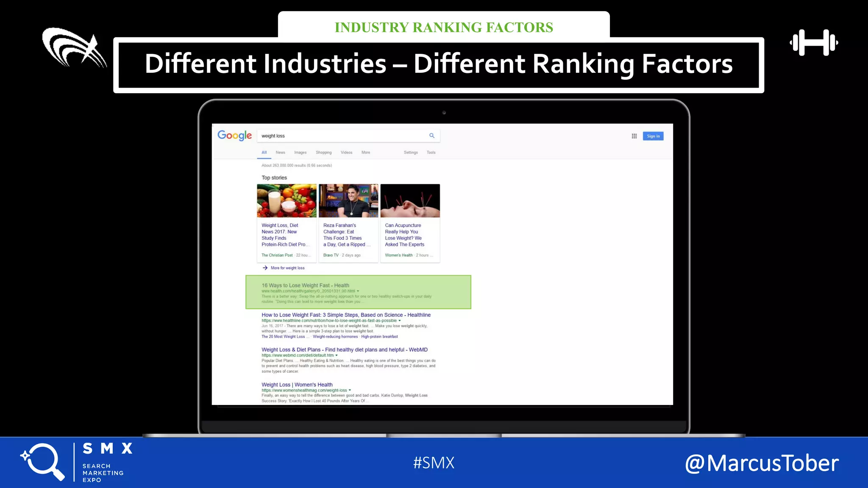Click 'Search Marketing Expo' footer text
868x488 pixels.
pos(103,473)
